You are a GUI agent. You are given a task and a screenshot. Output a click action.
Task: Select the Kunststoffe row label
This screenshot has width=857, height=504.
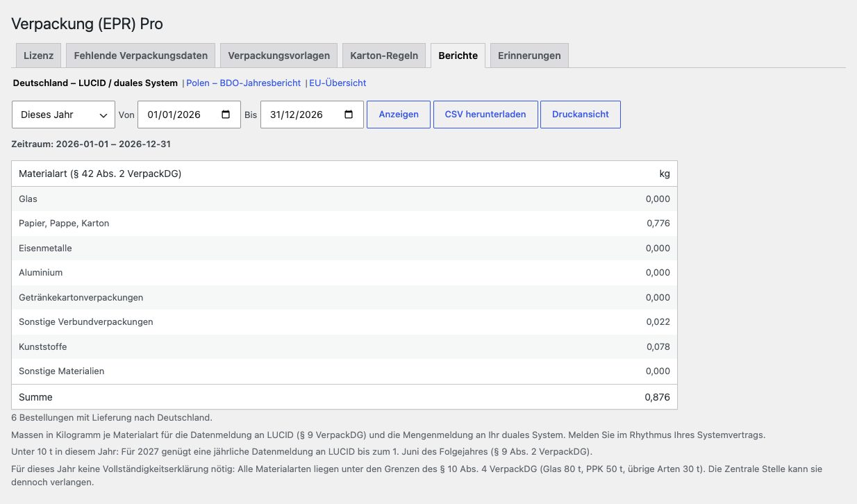tap(43, 346)
